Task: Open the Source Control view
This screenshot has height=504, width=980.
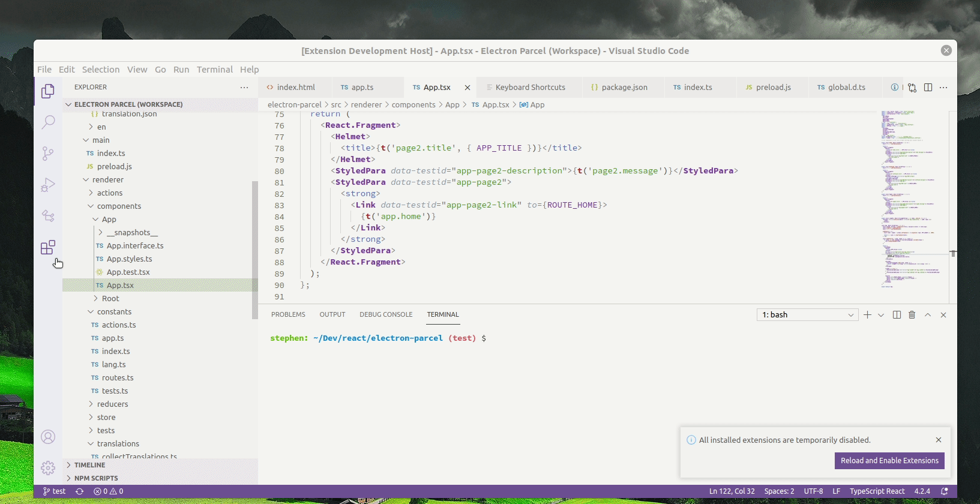Action: click(x=48, y=154)
